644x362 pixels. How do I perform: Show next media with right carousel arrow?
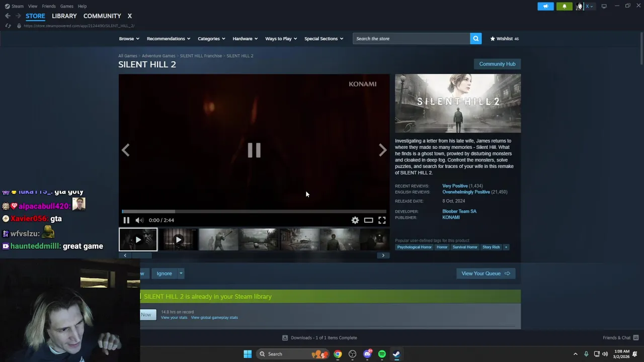pyautogui.click(x=382, y=150)
